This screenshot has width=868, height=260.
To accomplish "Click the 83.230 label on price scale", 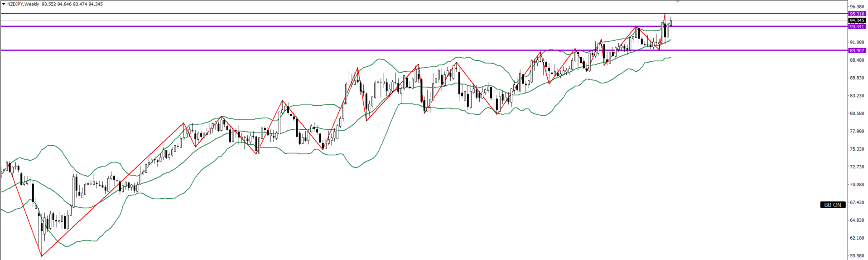I will pyautogui.click(x=857, y=96).
